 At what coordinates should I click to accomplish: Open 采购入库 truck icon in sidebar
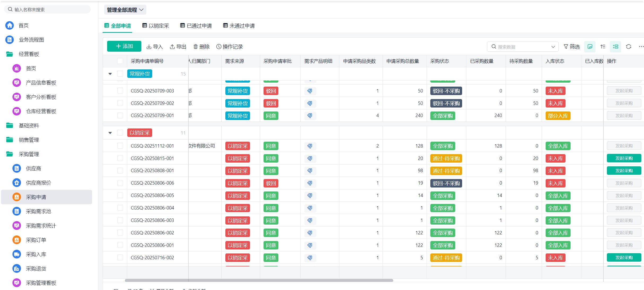[16, 254]
